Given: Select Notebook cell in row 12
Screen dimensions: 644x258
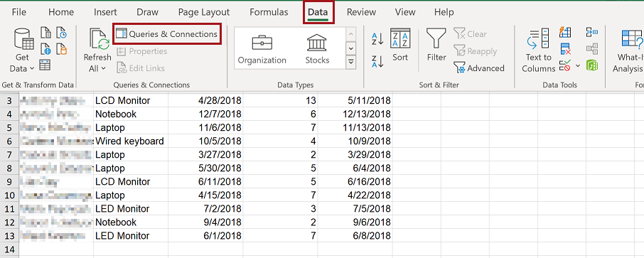Looking at the screenshot, I should tap(131, 222).
